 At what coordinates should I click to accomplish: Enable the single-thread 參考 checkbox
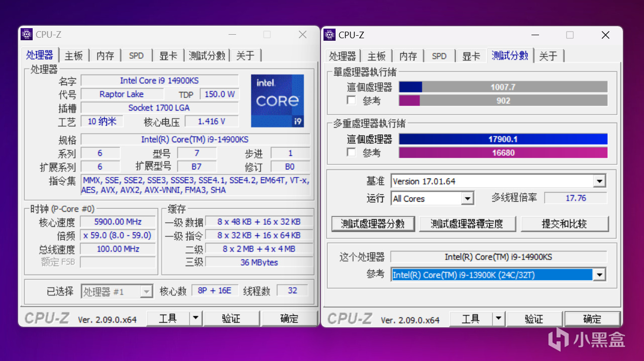(351, 101)
